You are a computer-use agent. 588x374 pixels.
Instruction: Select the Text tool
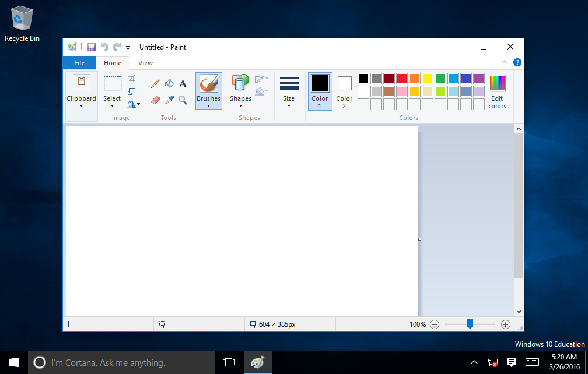(x=183, y=83)
